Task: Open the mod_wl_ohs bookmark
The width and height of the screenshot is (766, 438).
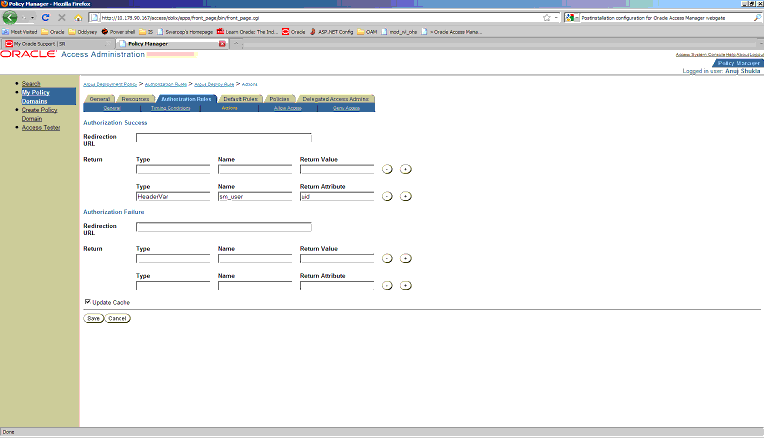Action: (399, 32)
